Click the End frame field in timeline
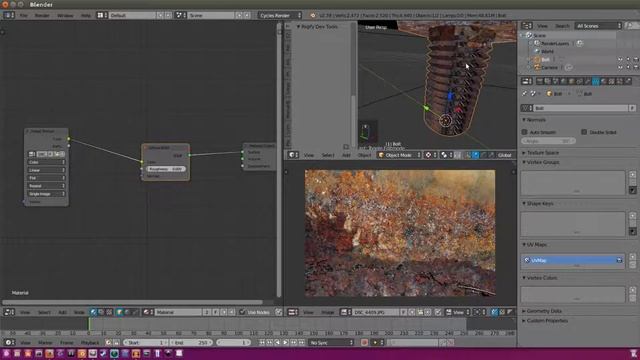640x360 pixels. (x=191, y=342)
